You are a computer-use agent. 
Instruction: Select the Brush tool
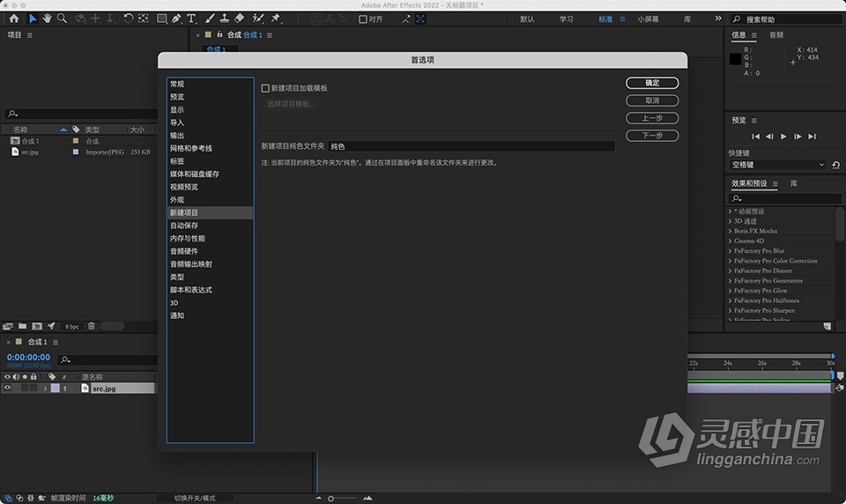click(x=211, y=19)
